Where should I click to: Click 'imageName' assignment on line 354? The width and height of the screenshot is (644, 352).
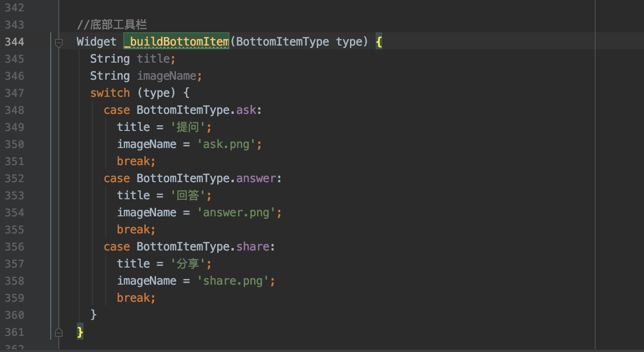(147, 213)
